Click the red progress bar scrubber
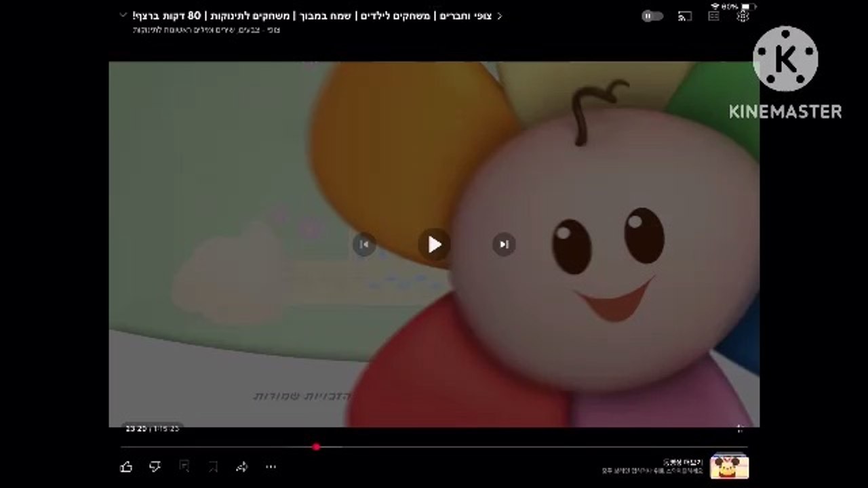868x488 pixels. [x=316, y=447]
